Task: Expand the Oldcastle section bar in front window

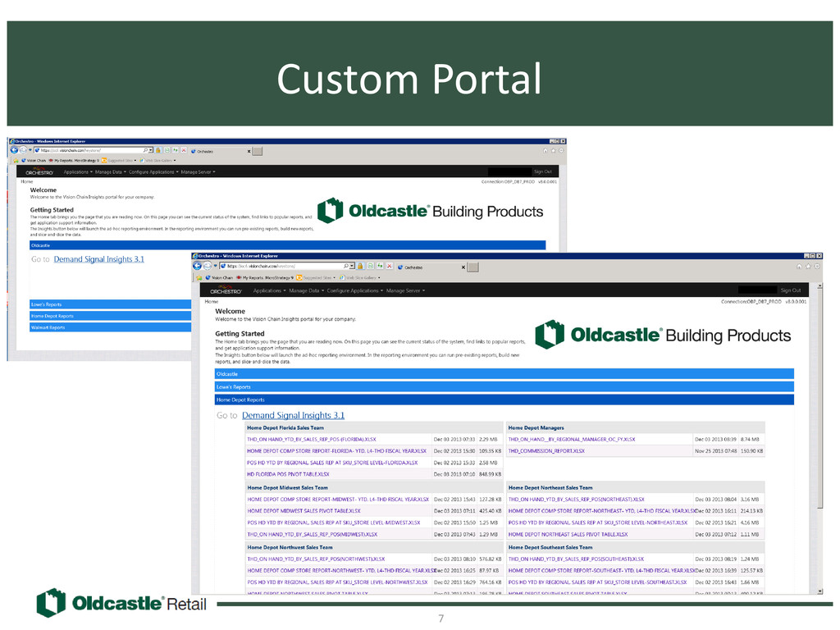Action: (x=504, y=374)
